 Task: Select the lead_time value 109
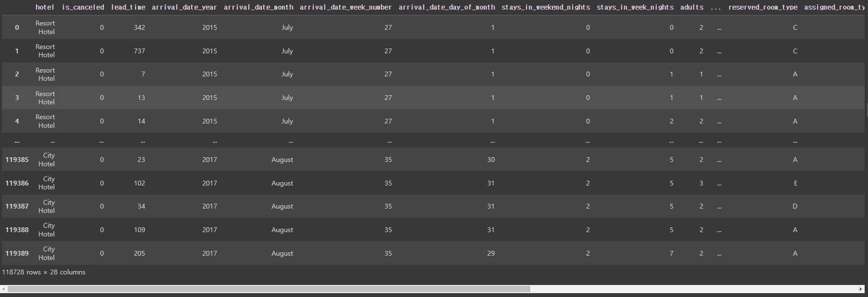(x=139, y=230)
